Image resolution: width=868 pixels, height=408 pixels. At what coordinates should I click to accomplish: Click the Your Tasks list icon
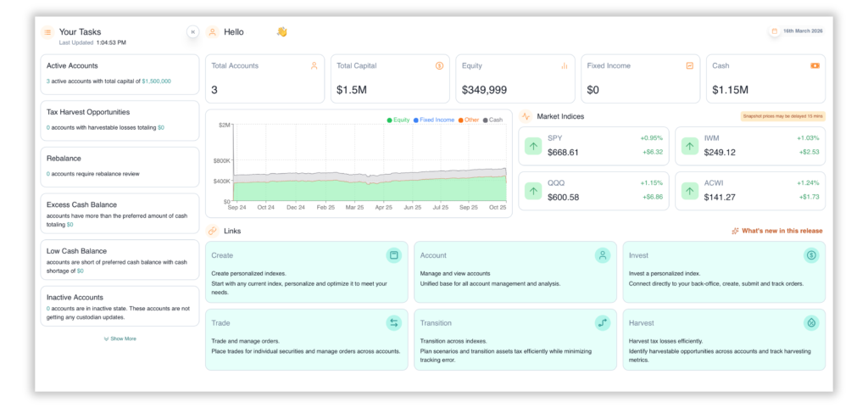tap(47, 32)
